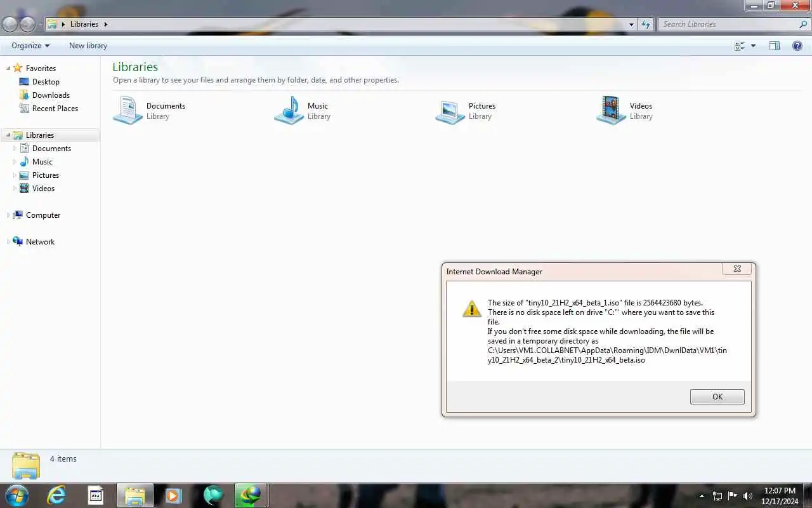This screenshot has width=812, height=508.
Task: Click the Explorer Forward button
Action: (27, 24)
